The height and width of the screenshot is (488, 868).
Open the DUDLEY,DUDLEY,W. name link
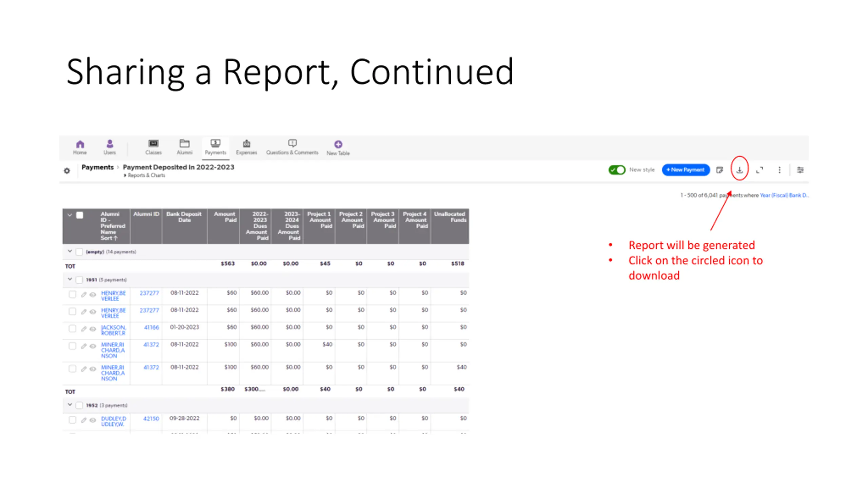pyautogui.click(x=113, y=421)
